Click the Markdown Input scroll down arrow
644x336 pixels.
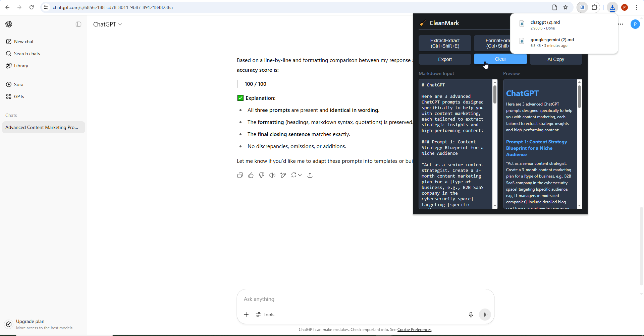click(x=495, y=206)
